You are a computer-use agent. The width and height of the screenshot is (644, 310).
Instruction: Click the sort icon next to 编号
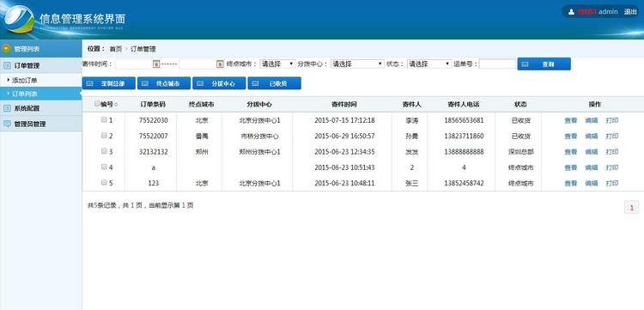point(116,105)
